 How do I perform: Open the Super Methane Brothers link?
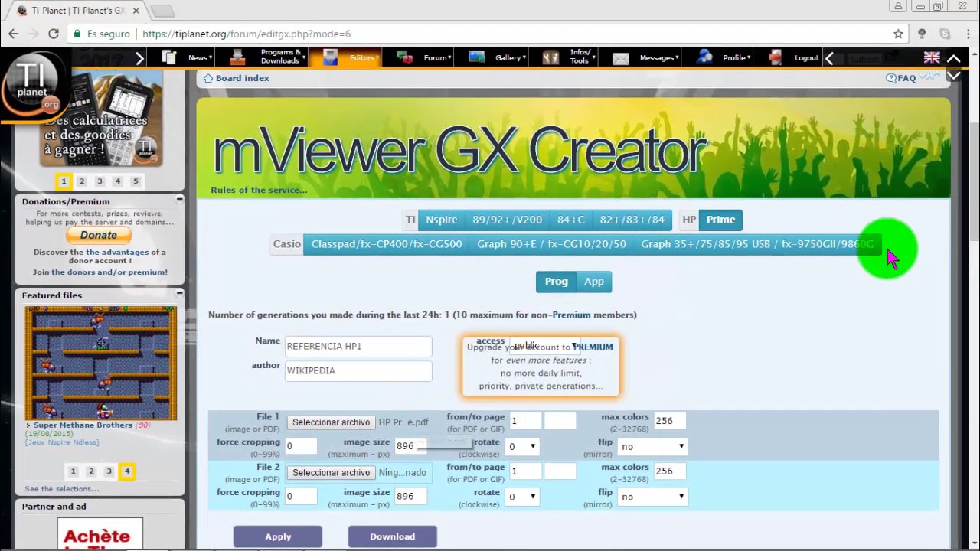pyautogui.click(x=83, y=425)
